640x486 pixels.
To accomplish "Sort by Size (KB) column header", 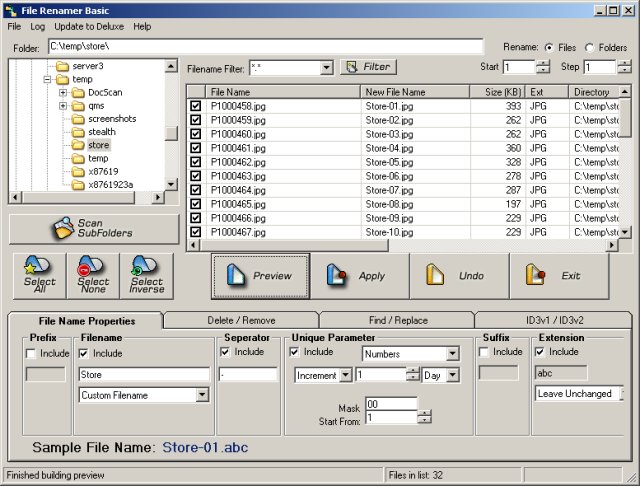I will coord(498,92).
